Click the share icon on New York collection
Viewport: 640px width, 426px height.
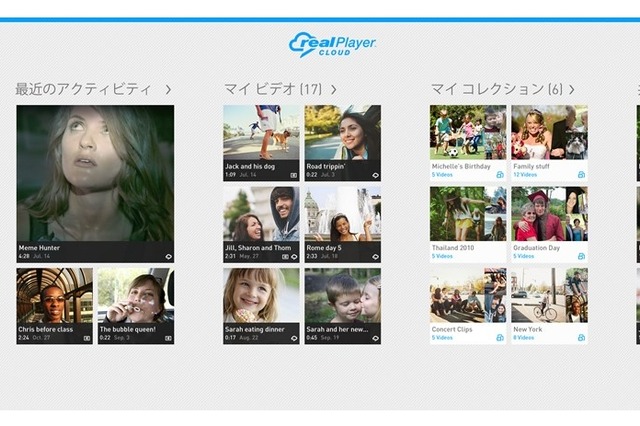(x=582, y=337)
